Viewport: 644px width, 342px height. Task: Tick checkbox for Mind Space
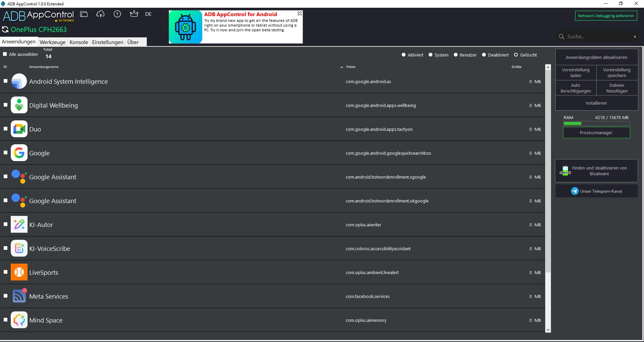click(x=5, y=320)
